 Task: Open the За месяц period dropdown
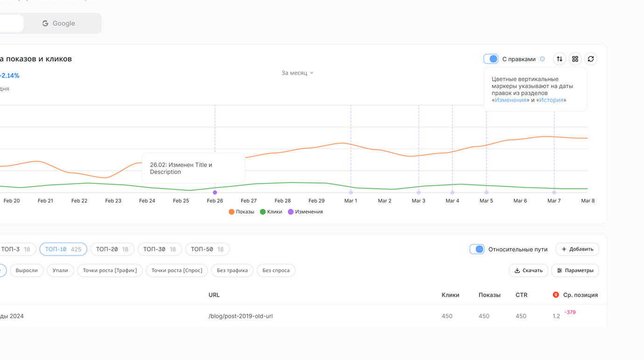pos(297,73)
